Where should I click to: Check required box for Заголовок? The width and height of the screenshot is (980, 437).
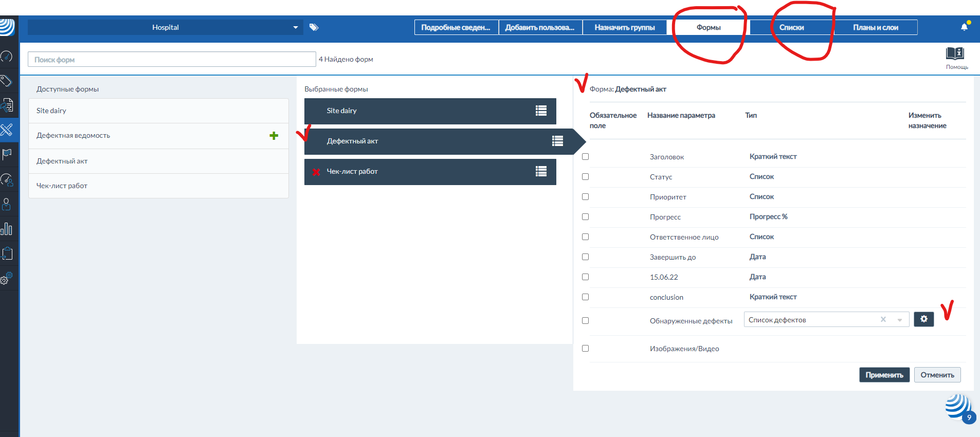coord(585,157)
